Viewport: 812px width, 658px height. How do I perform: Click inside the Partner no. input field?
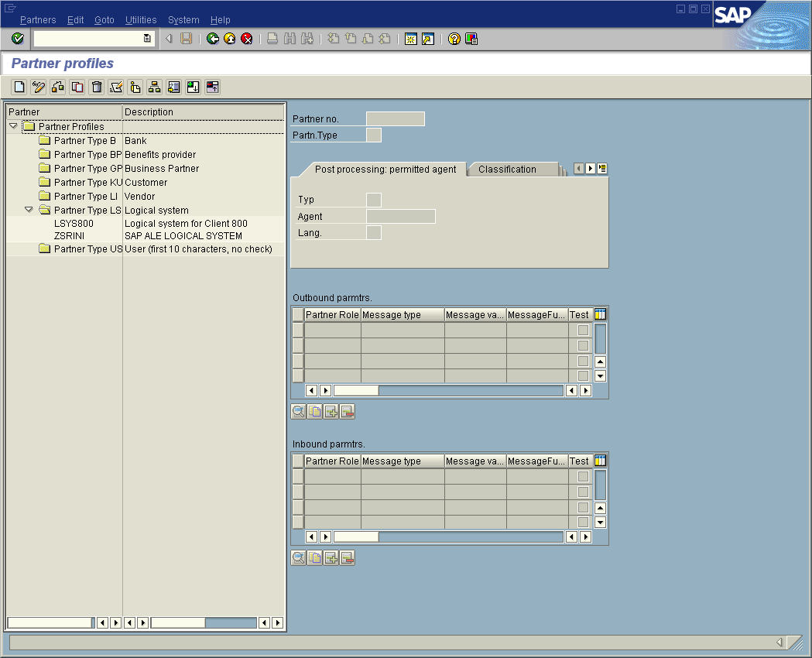click(x=397, y=118)
